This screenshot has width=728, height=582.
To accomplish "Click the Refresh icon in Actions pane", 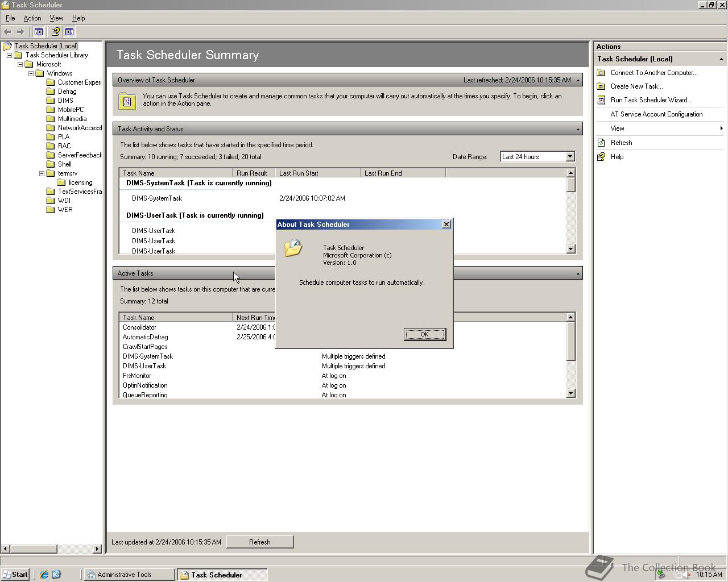I will (x=601, y=143).
